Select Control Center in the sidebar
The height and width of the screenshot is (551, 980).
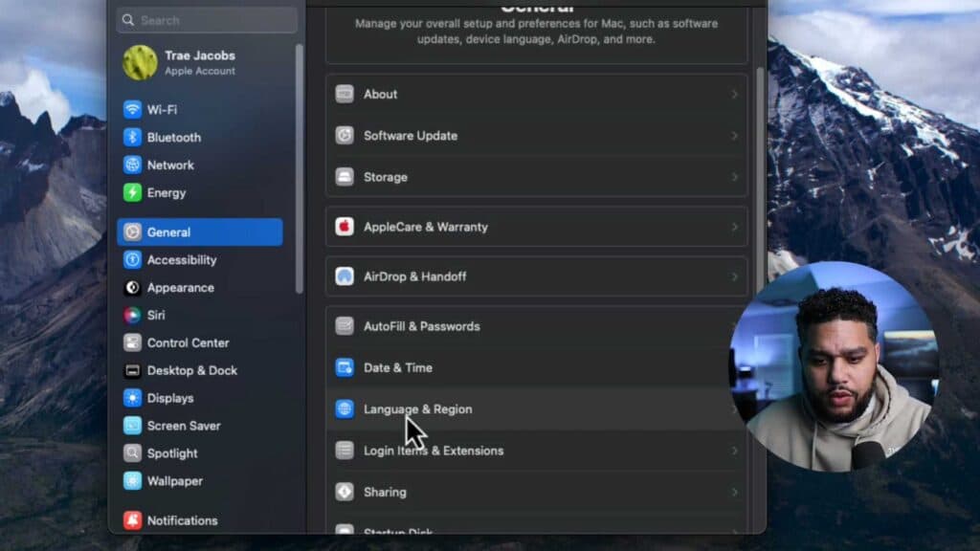point(200,342)
